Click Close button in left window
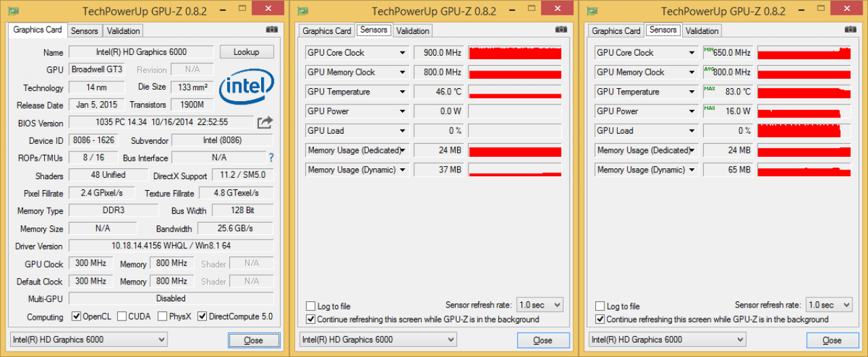 [254, 340]
